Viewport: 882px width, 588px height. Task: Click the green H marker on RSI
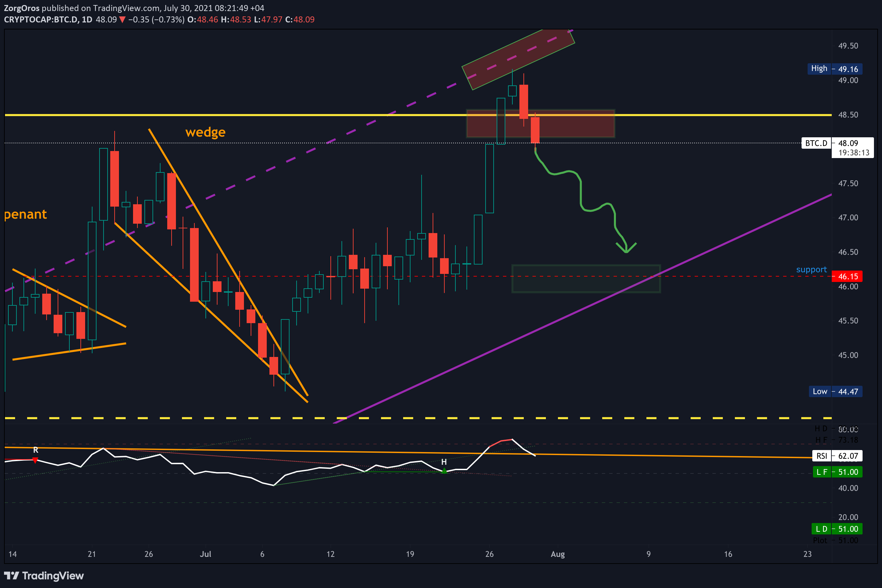tap(444, 470)
